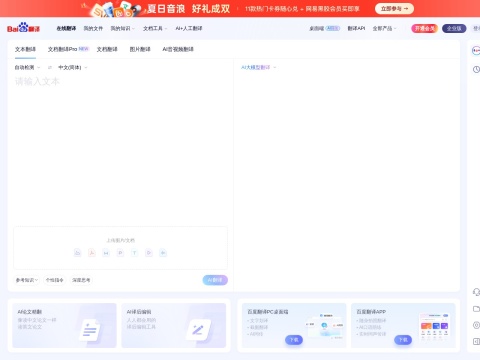Download the 百度翻译APP
This screenshot has height=360, width=480.
click(x=403, y=340)
